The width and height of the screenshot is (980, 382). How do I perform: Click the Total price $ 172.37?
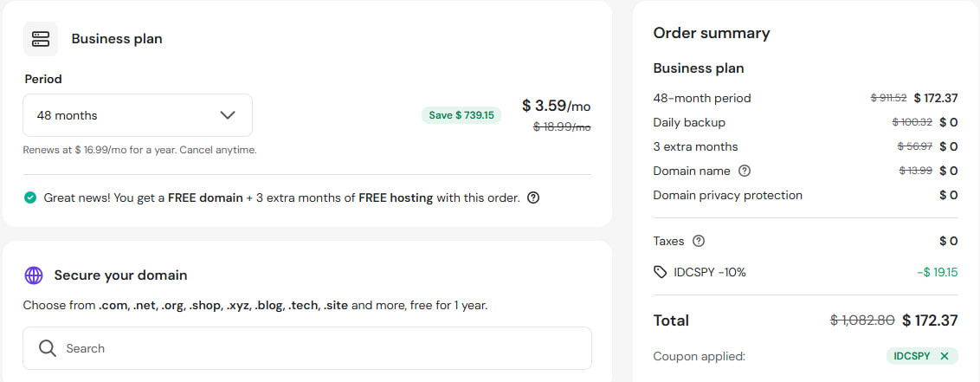click(x=930, y=320)
